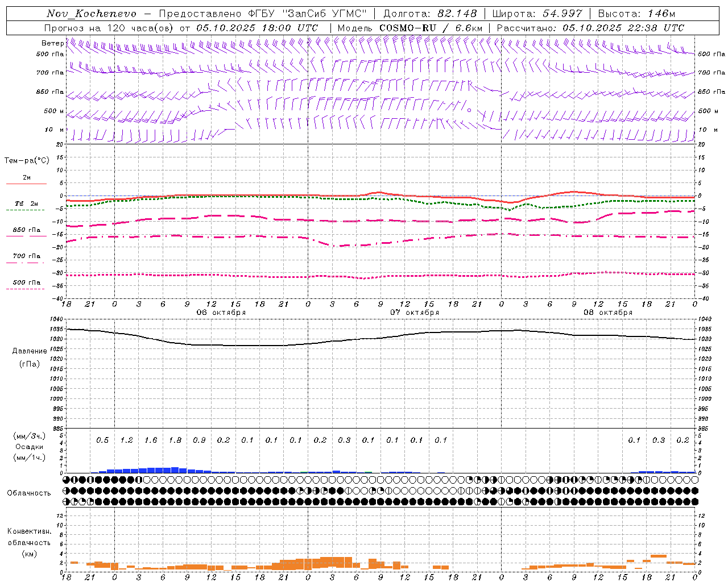Click the dotted pink line sample under '500 гПа' legend
Screen dimensions: 728x582
pos(26,289)
